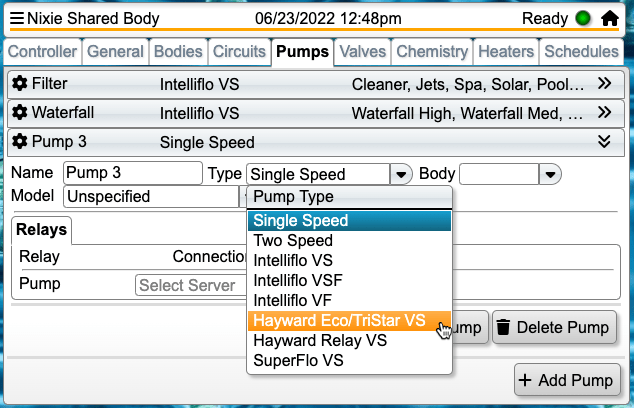Choose Hayward Relay VS pump type

349,340
